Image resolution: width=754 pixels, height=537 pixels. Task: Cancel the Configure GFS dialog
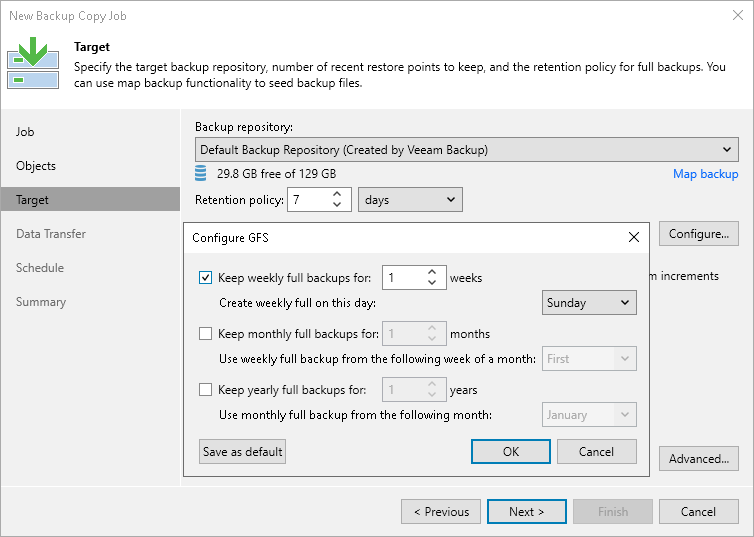click(597, 451)
